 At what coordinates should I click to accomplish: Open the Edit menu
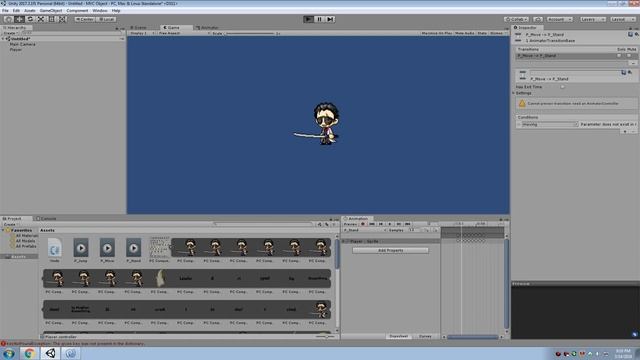click(16, 11)
